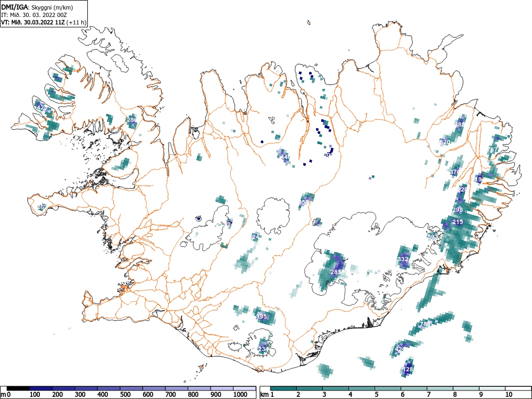Click the "VT: Mið. 30.03.2022 11Z" valid-time line
This screenshot has height=399, width=532.
click(34, 22)
